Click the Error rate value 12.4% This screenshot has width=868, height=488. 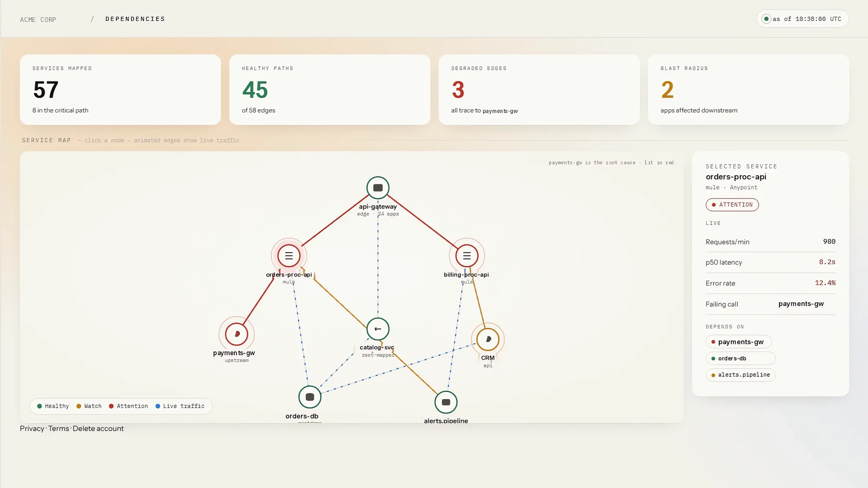pyautogui.click(x=825, y=283)
